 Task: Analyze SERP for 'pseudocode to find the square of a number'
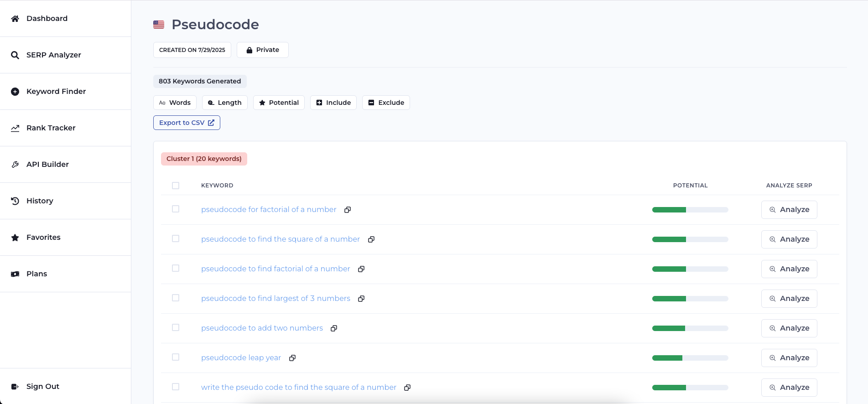(x=789, y=239)
